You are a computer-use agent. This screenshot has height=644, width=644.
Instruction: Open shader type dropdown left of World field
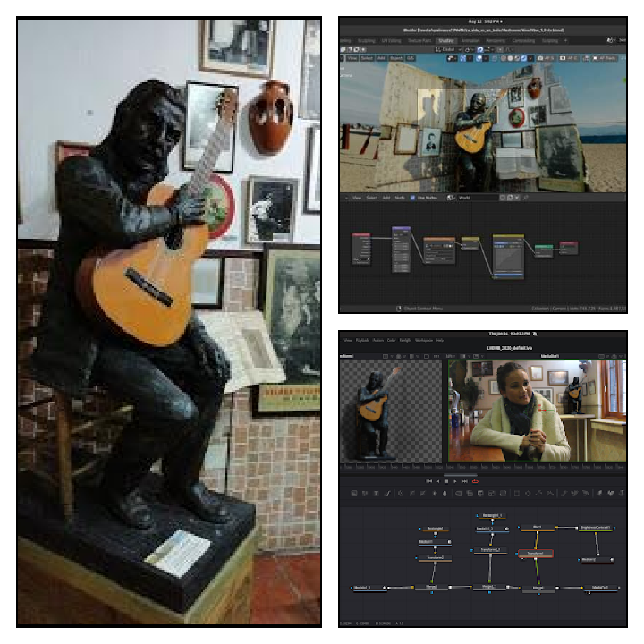point(451,198)
